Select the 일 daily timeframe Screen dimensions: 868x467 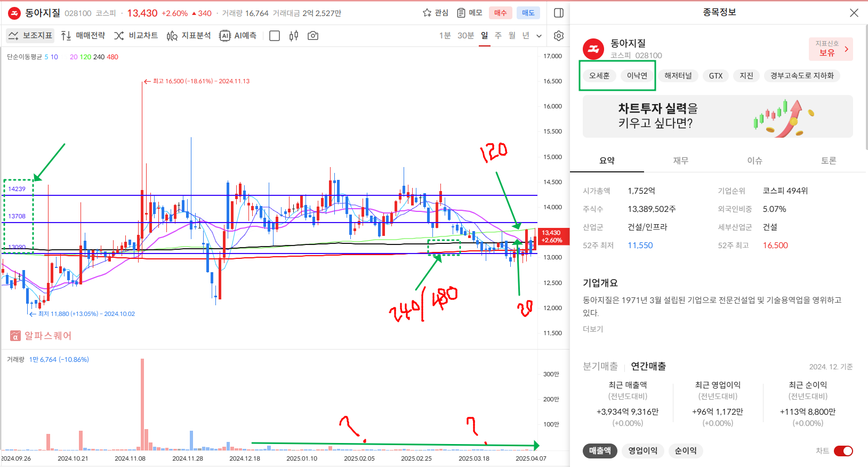click(x=484, y=36)
